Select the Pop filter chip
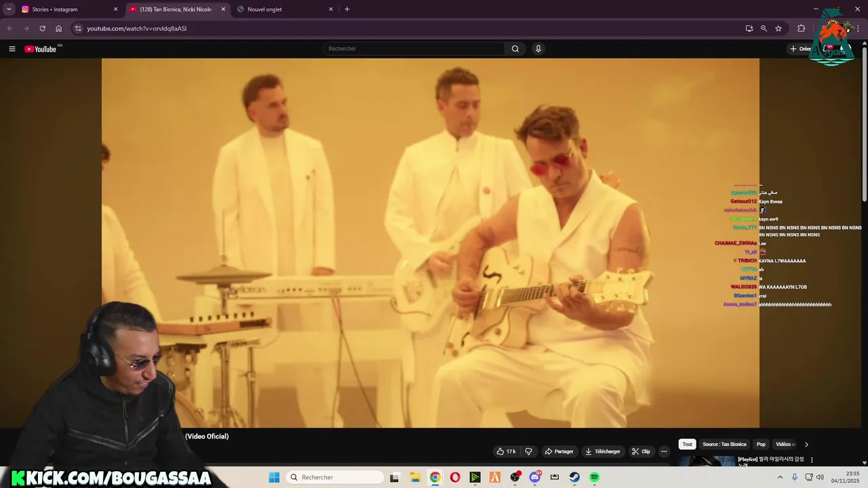 [761, 445]
